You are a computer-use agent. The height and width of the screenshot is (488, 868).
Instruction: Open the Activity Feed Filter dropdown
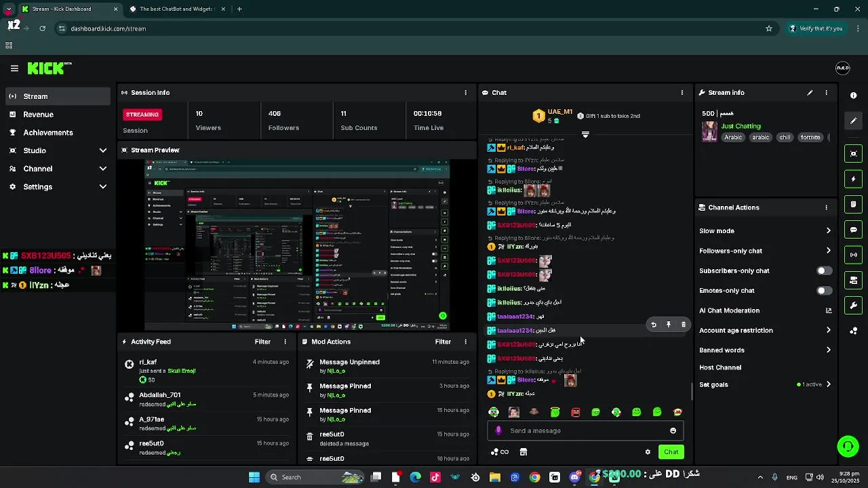(x=262, y=342)
